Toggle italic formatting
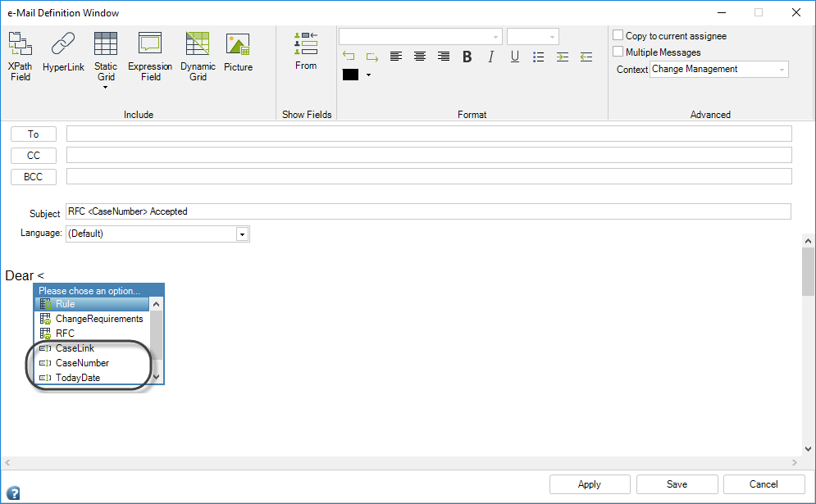The height and width of the screenshot is (504, 816). click(x=490, y=57)
